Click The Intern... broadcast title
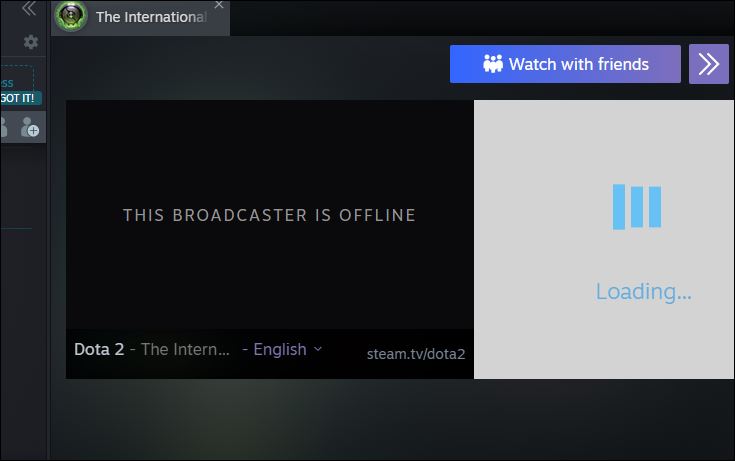Screen dimensions: 735x461 click(185, 349)
